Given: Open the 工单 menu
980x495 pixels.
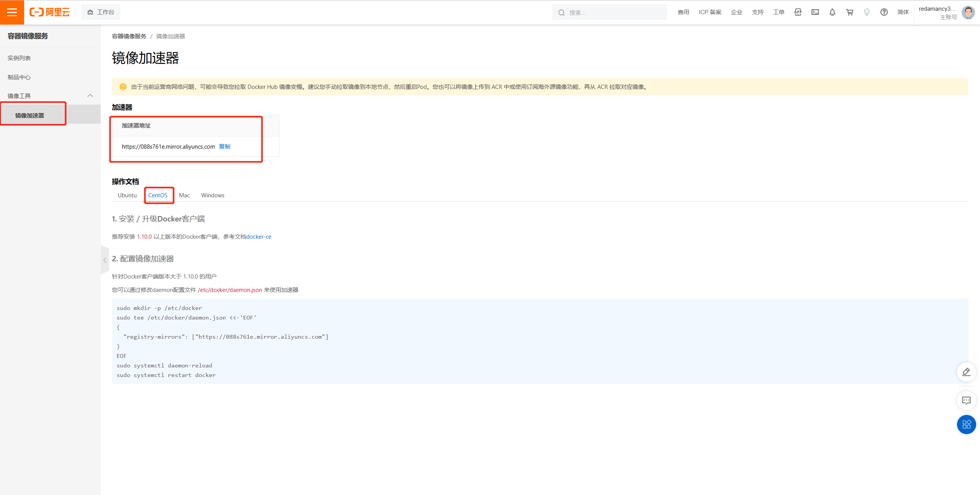Looking at the screenshot, I should (779, 12).
